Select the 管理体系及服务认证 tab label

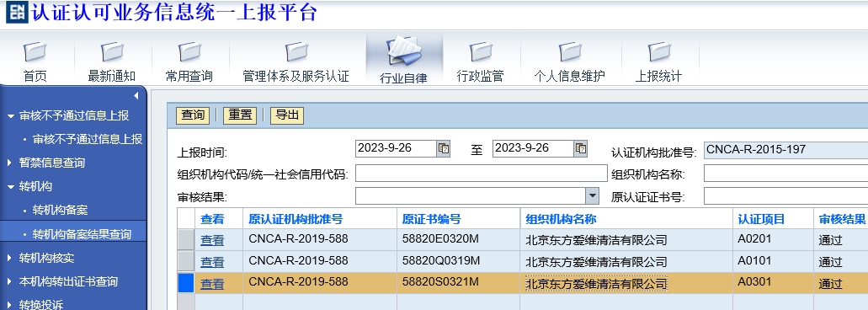tap(296, 77)
